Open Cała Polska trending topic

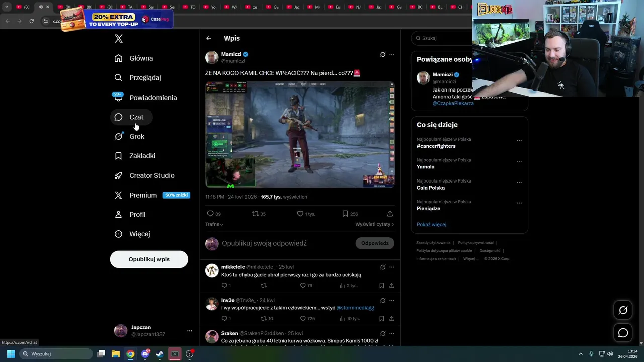[431, 188]
